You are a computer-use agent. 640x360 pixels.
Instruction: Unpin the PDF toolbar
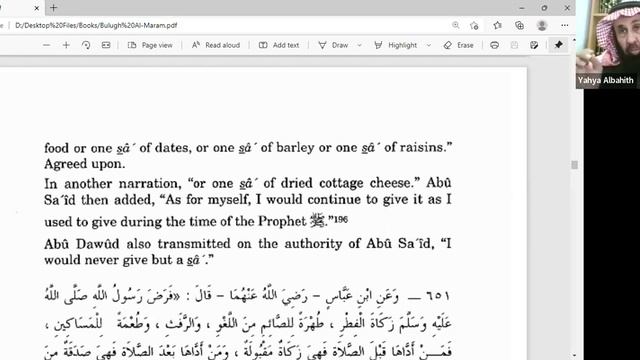click(558, 45)
